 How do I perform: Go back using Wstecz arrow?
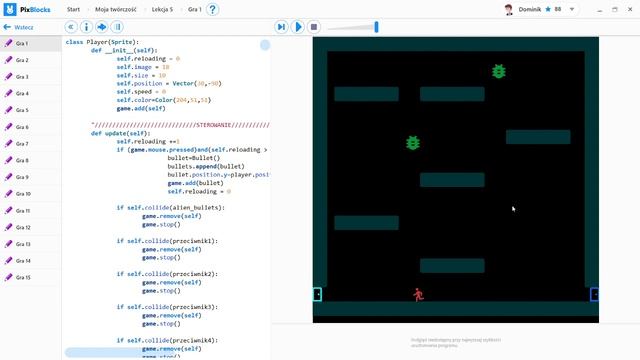pyautogui.click(x=18, y=27)
